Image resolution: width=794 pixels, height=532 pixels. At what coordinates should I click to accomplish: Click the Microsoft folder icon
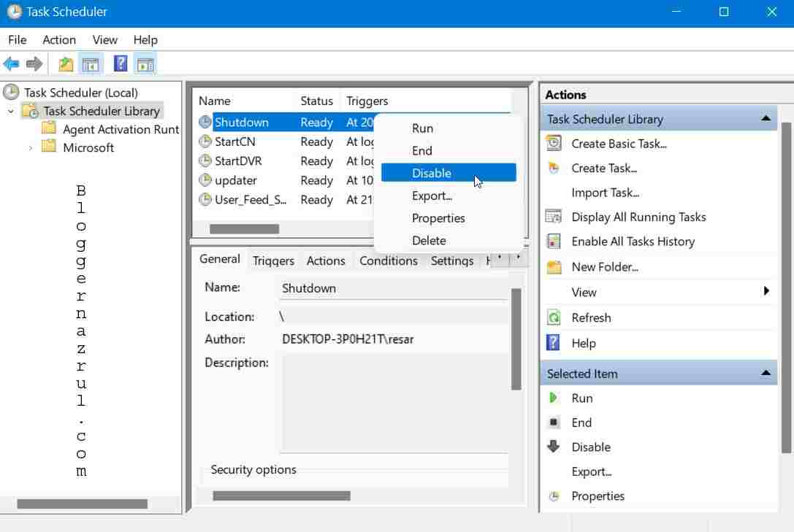(49, 147)
